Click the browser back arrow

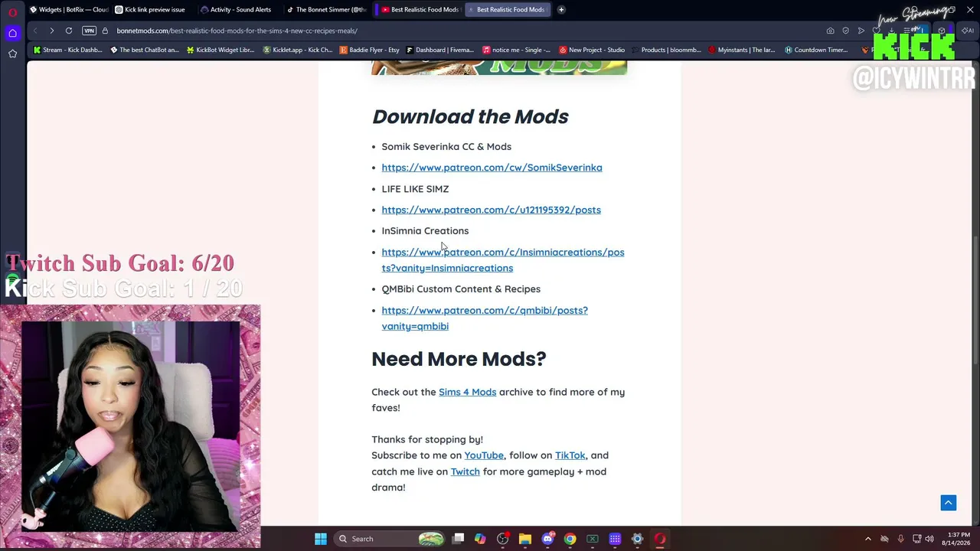[x=35, y=31]
